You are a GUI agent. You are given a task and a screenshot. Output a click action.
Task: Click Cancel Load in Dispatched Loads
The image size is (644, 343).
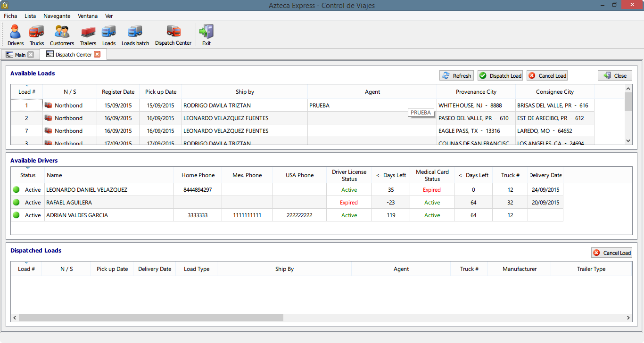(611, 253)
